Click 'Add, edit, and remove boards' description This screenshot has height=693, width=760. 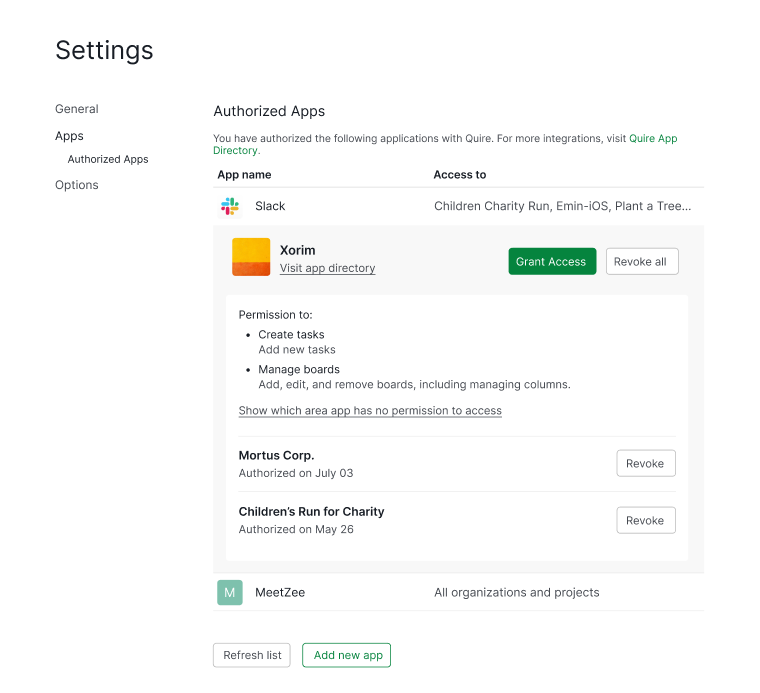(414, 384)
